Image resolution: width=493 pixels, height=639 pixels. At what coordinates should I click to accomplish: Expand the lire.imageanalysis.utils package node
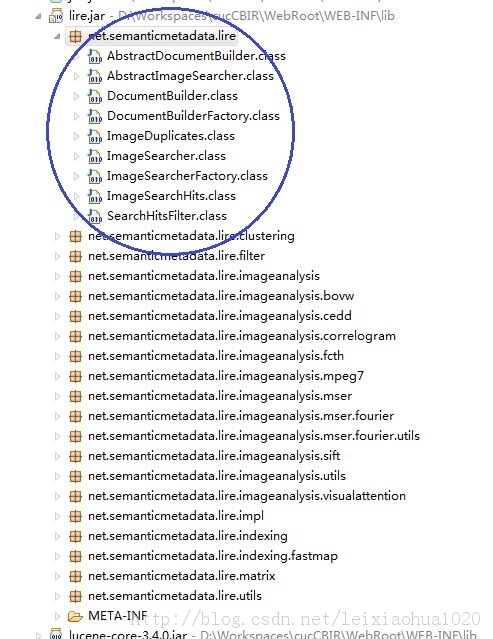click(x=57, y=476)
